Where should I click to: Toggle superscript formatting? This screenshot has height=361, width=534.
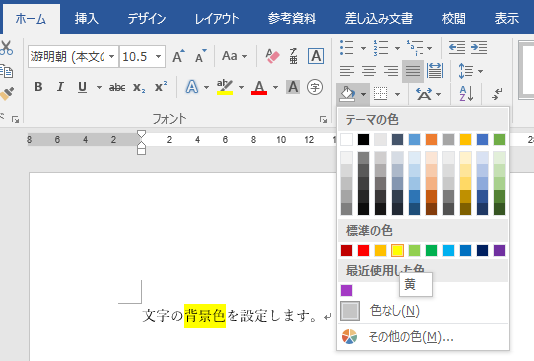tap(161, 87)
